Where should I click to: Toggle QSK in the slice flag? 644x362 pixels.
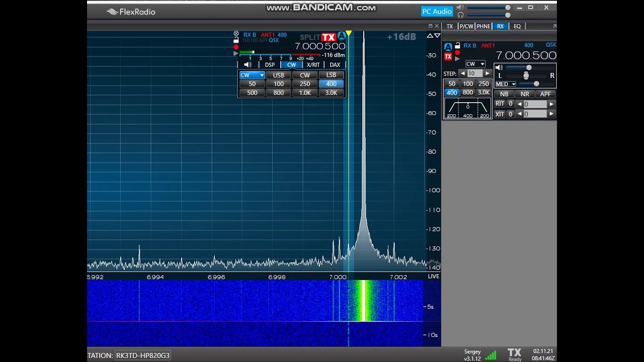274,41
